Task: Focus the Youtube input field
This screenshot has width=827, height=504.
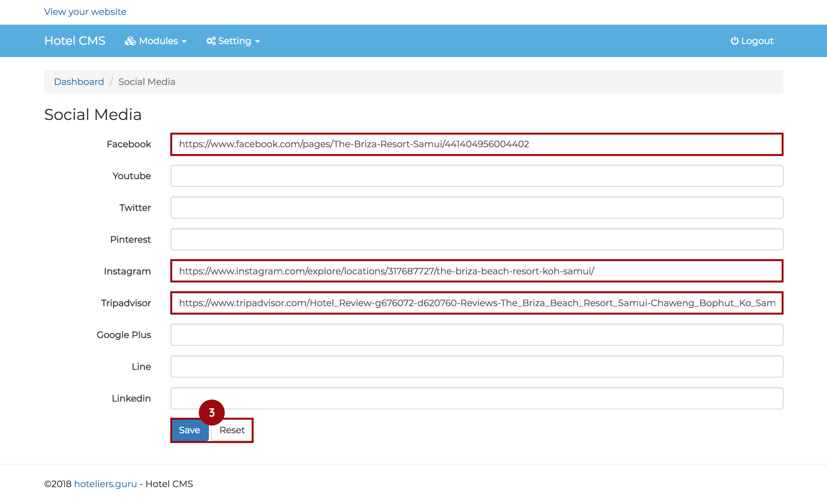Action: tap(477, 175)
